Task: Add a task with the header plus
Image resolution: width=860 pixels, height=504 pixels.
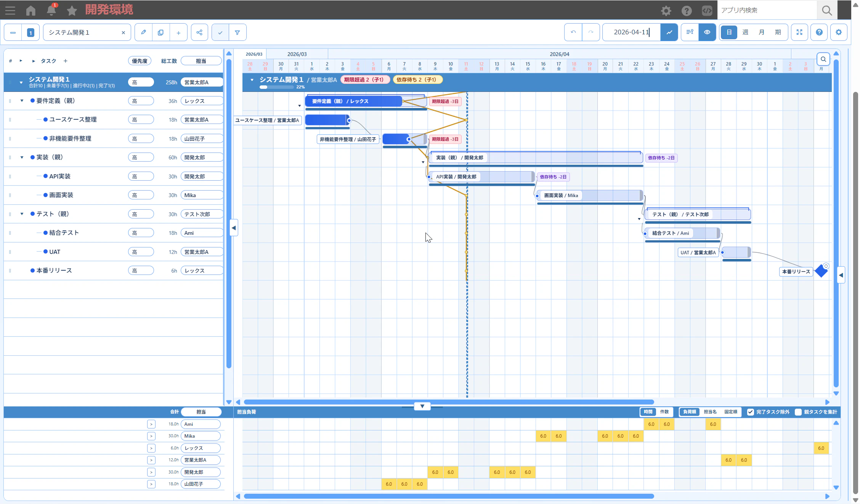Action: point(66,61)
